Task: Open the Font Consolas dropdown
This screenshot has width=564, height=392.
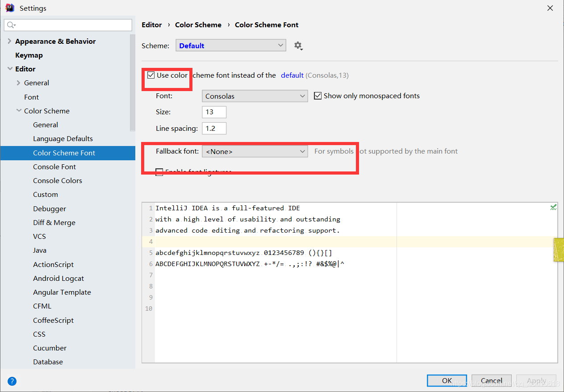Action: [255, 96]
